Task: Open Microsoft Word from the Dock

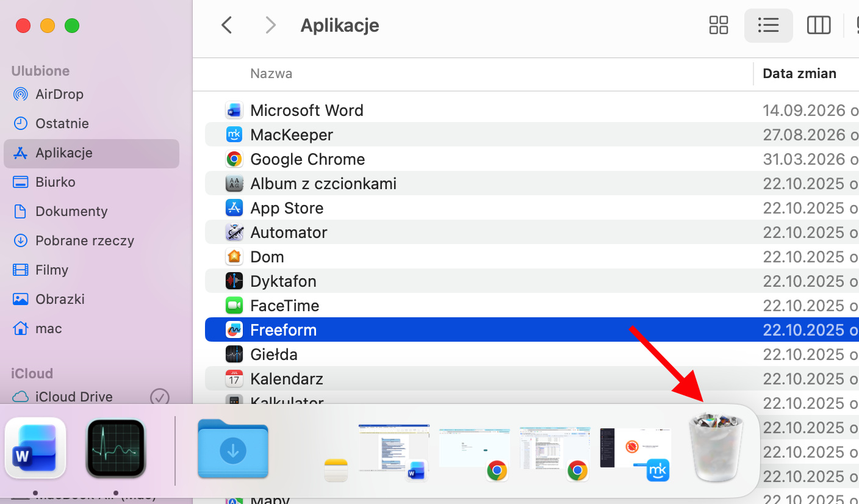Action: tap(35, 447)
